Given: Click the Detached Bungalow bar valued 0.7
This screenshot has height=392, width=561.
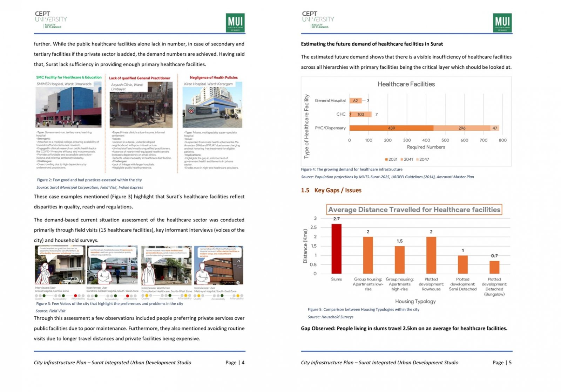Looking at the screenshot, I should 494,267.
